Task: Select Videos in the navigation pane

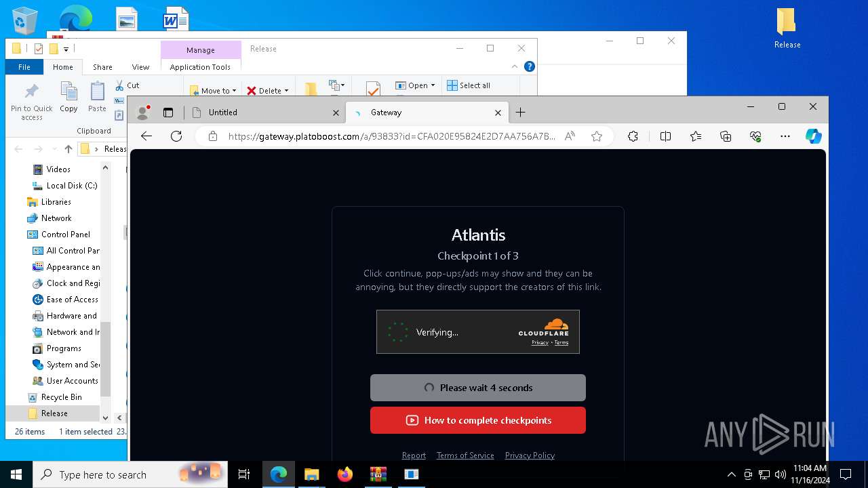Action: pos(58,169)
